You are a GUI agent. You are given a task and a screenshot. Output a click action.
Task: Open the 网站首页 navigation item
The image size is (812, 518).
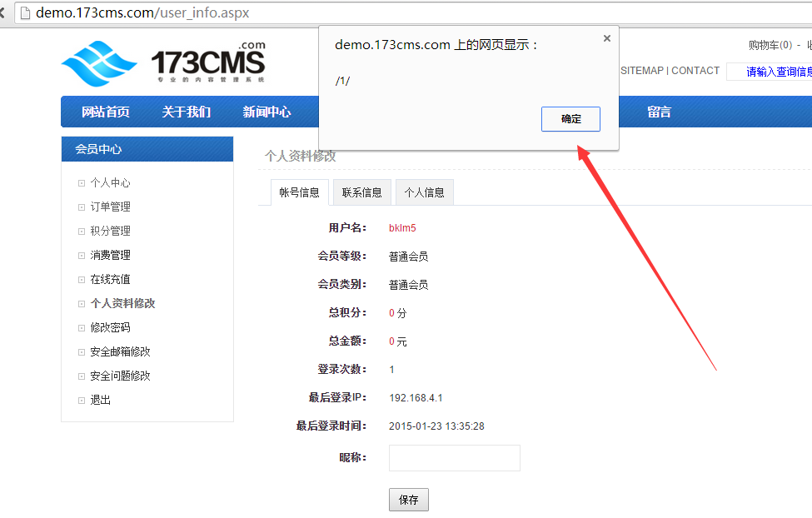(x=106, y=112)
